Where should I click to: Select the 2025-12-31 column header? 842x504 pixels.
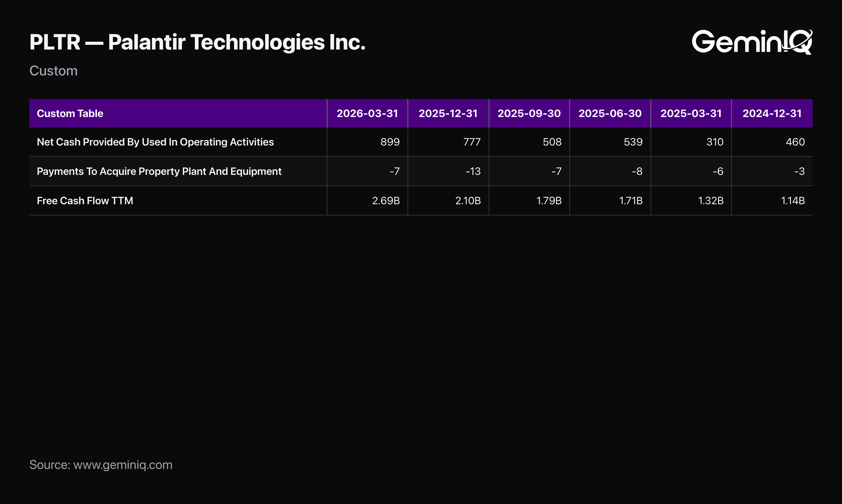point(448,113)
